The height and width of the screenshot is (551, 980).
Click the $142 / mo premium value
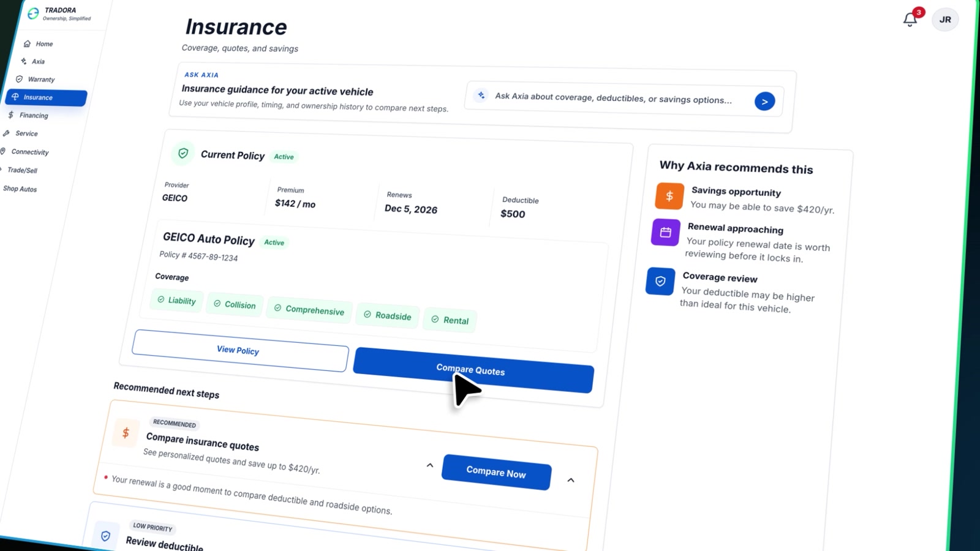pos(295,203)
